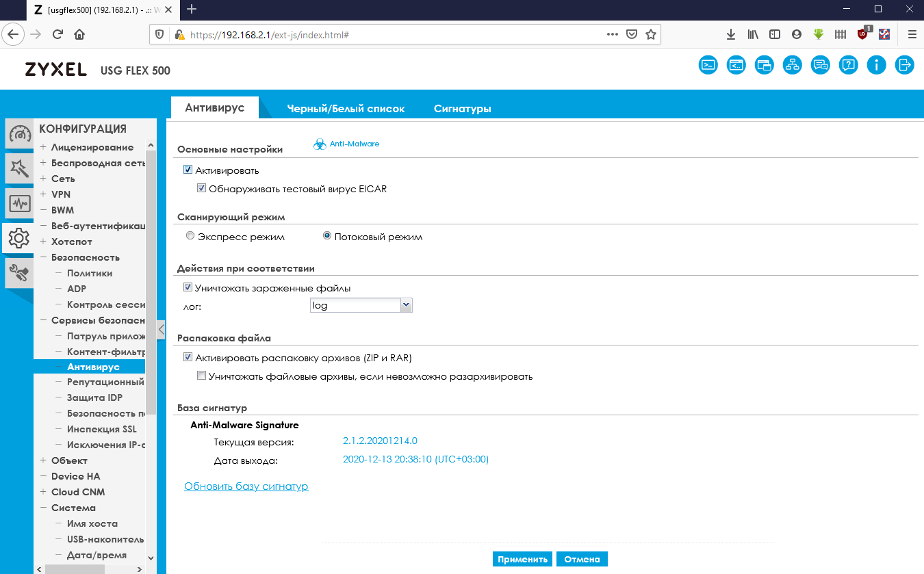Open the CLI window icon in header
Screen dimensions: 924x574
point(736,65)
